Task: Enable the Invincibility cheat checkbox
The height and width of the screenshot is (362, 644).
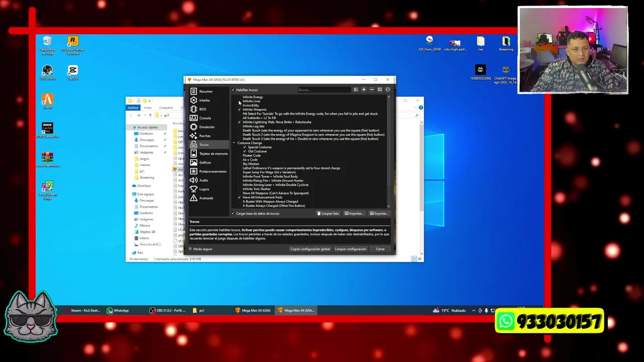Action: pos(239,106)
